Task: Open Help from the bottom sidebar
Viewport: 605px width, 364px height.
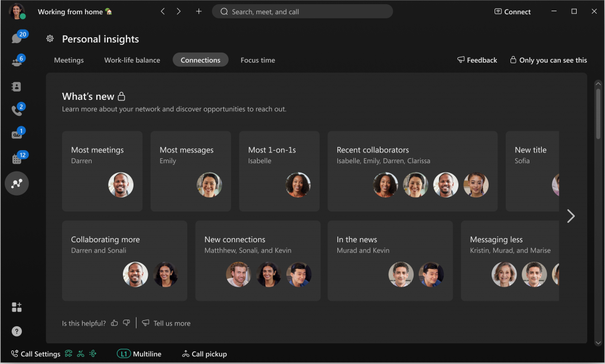Action: pos(17,331)
